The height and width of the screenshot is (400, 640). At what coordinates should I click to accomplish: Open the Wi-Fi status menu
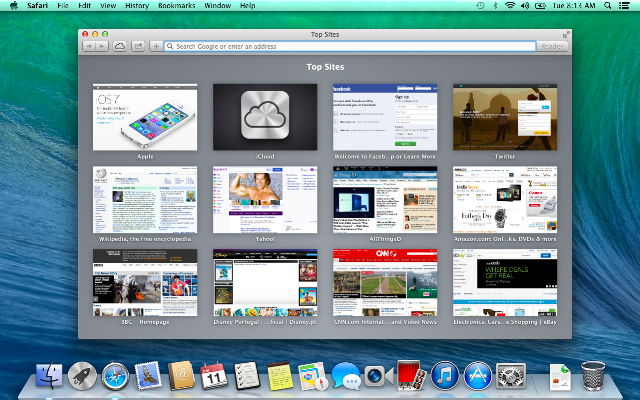point(510,6)
